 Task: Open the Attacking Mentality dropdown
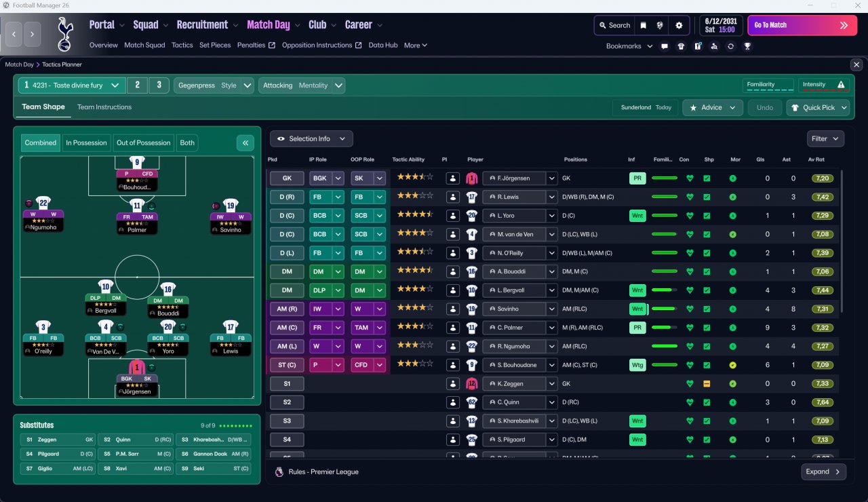click(302, 85)
